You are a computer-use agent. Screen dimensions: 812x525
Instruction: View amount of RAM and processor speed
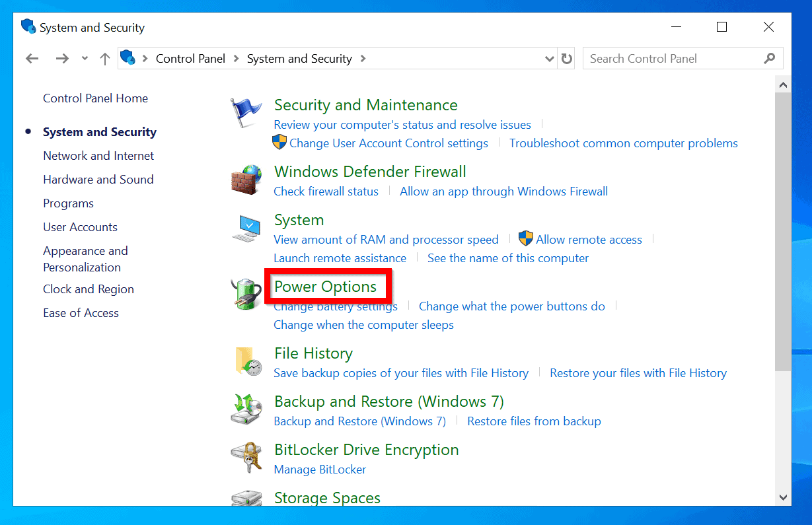click(x=387, y=240)
